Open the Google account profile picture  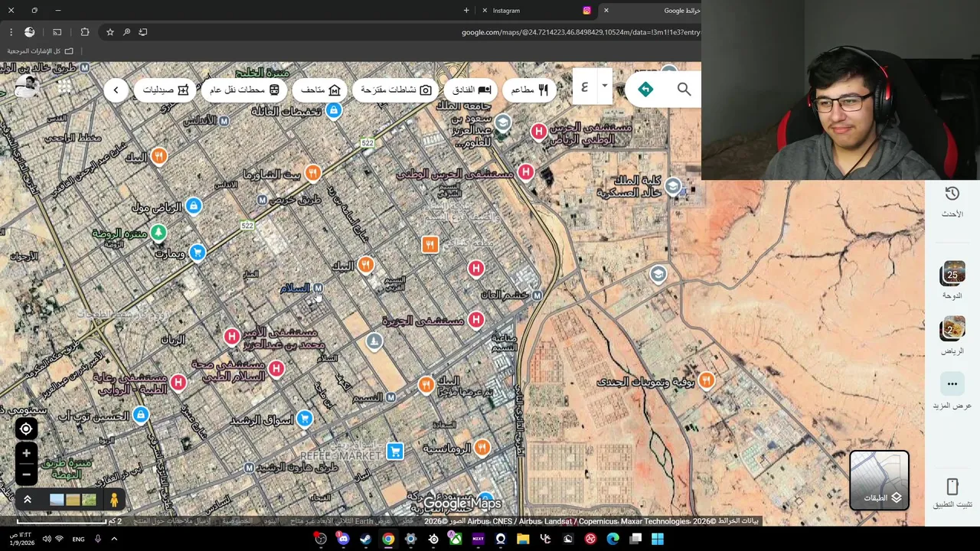tap(27, 86)
